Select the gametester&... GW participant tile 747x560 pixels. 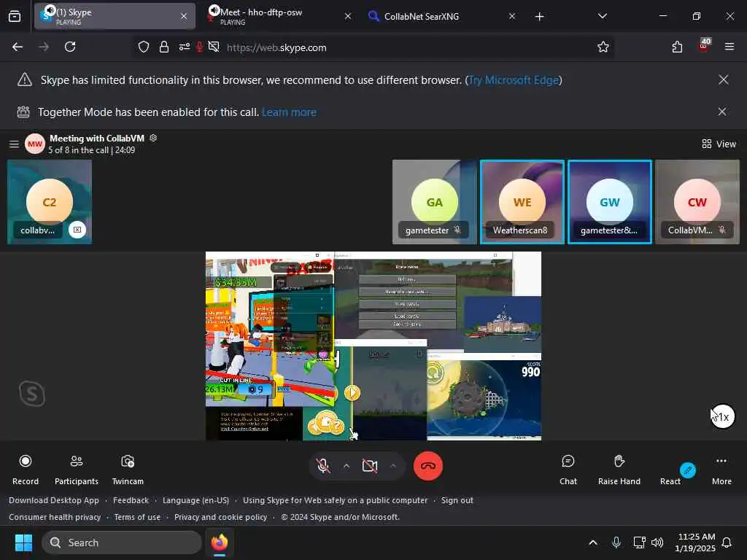point(610,202)
